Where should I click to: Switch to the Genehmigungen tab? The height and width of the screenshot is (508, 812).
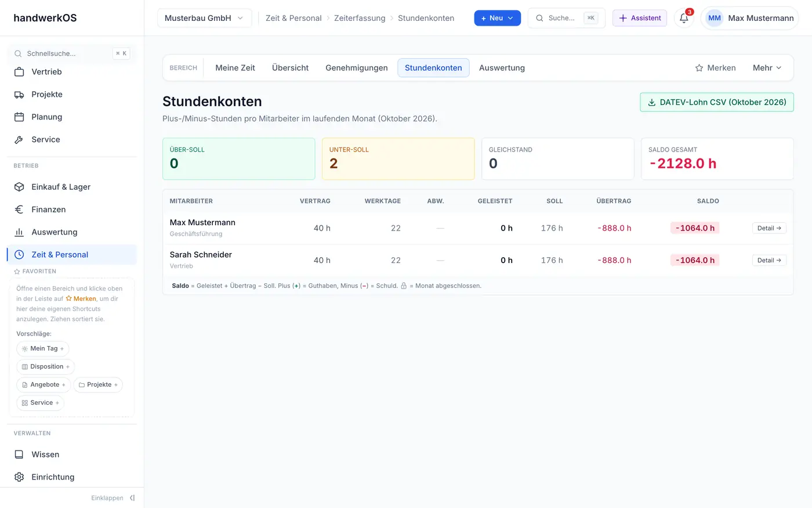click(357, 68)
